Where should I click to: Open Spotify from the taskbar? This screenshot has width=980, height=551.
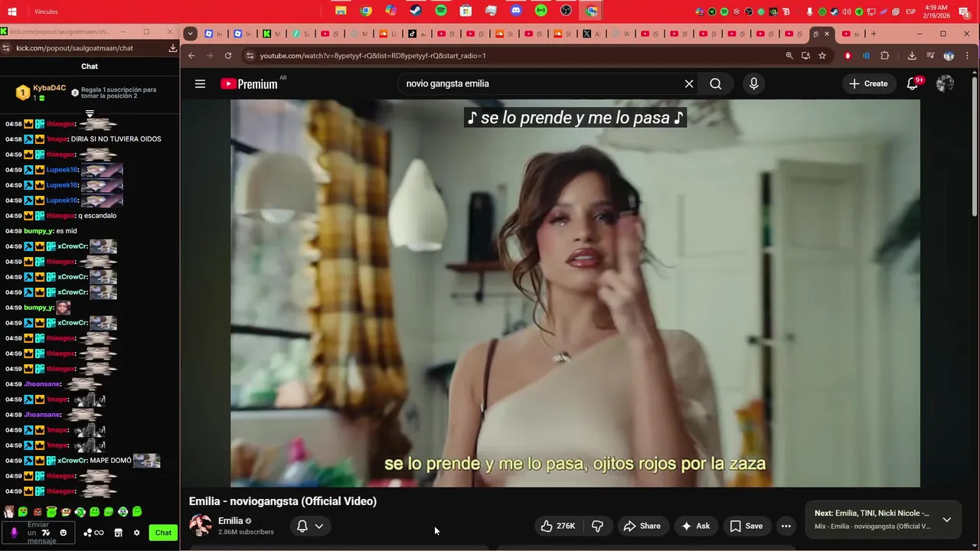pyautogui.click(x=441, y=11)
